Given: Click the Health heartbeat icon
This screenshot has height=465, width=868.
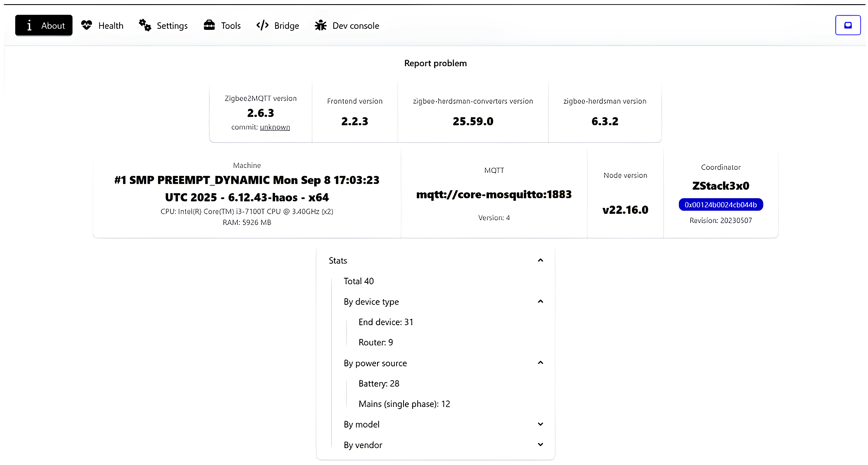Looking at the screenshot, I should click(x=87, y=25).
